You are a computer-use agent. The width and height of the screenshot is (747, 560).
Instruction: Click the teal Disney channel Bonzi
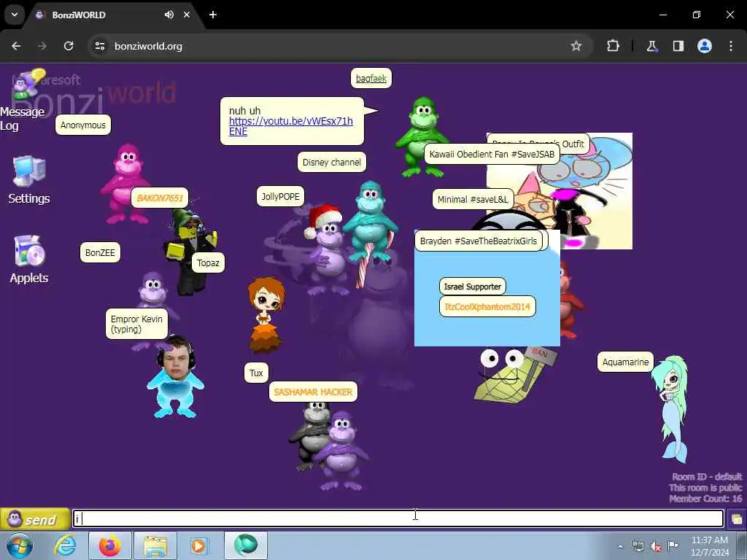pos(370,222)
